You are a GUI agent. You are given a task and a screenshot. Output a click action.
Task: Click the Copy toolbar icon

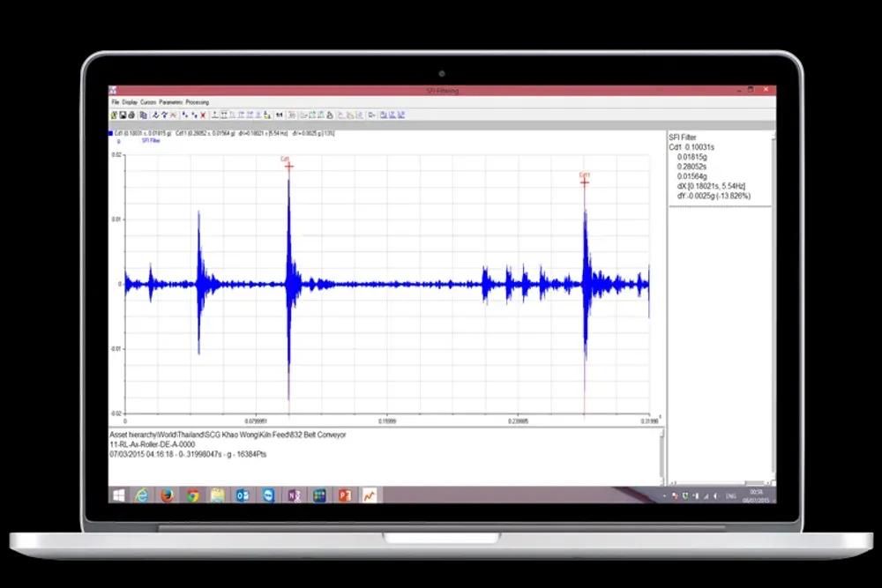(x=143, y=115)
